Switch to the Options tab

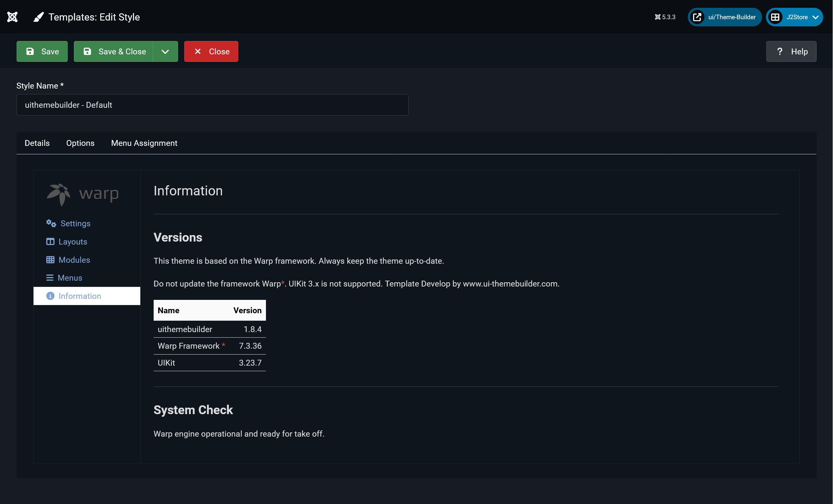click(80, 143)
